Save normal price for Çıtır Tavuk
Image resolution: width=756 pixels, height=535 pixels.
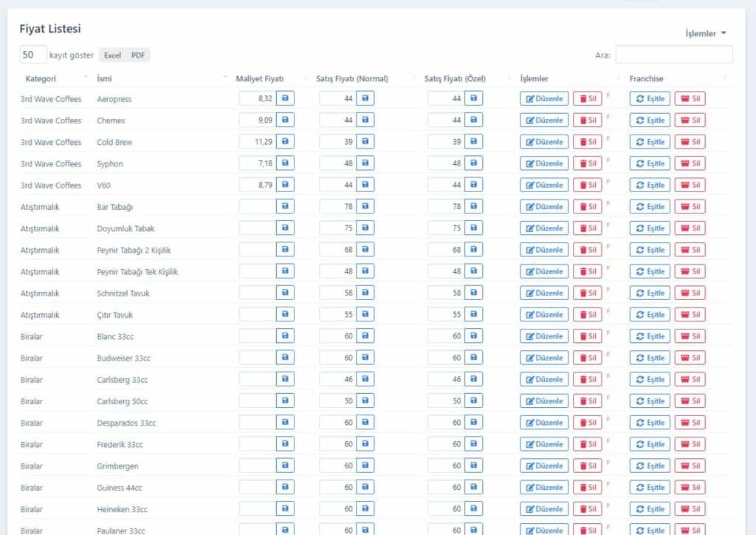click(365, 315)
